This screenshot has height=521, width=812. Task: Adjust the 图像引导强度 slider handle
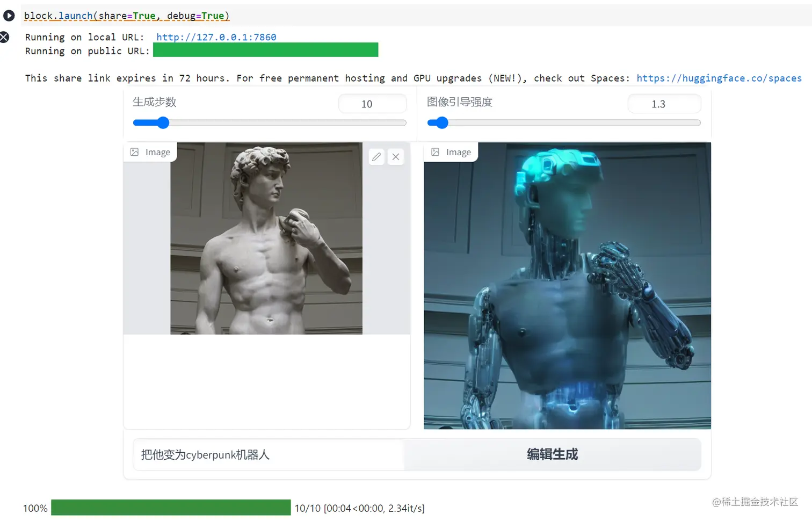[441, 123]
